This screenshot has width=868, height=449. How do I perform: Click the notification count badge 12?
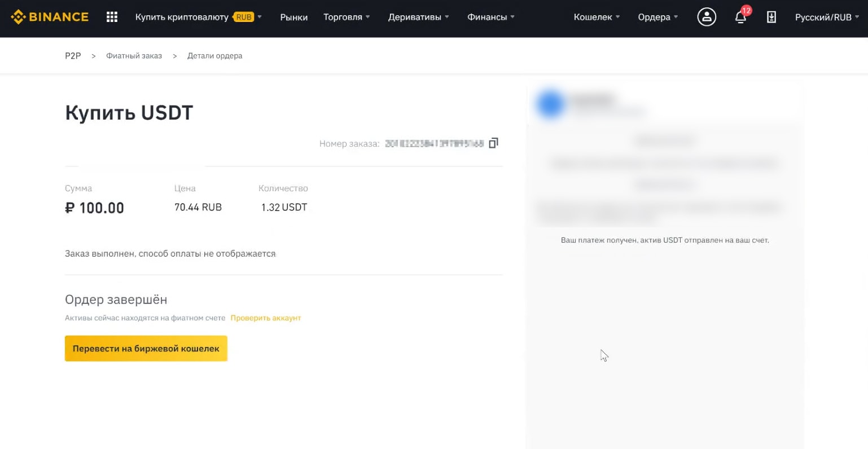tap(746, 10)
